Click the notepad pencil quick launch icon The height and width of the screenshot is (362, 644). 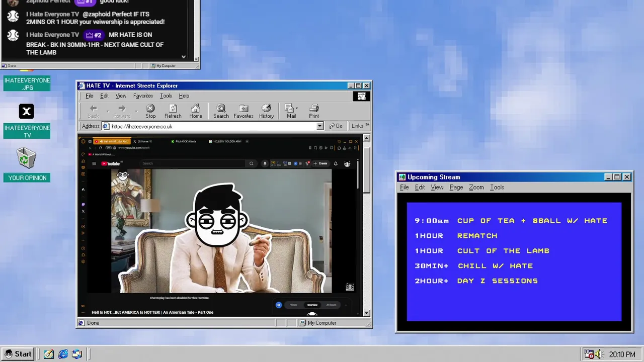(x=49, y=354)
